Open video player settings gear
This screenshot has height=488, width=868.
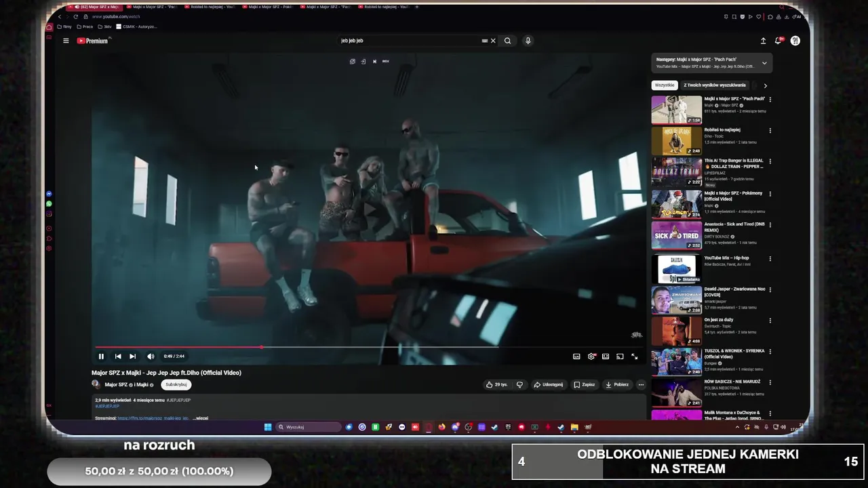click(591, 357)
